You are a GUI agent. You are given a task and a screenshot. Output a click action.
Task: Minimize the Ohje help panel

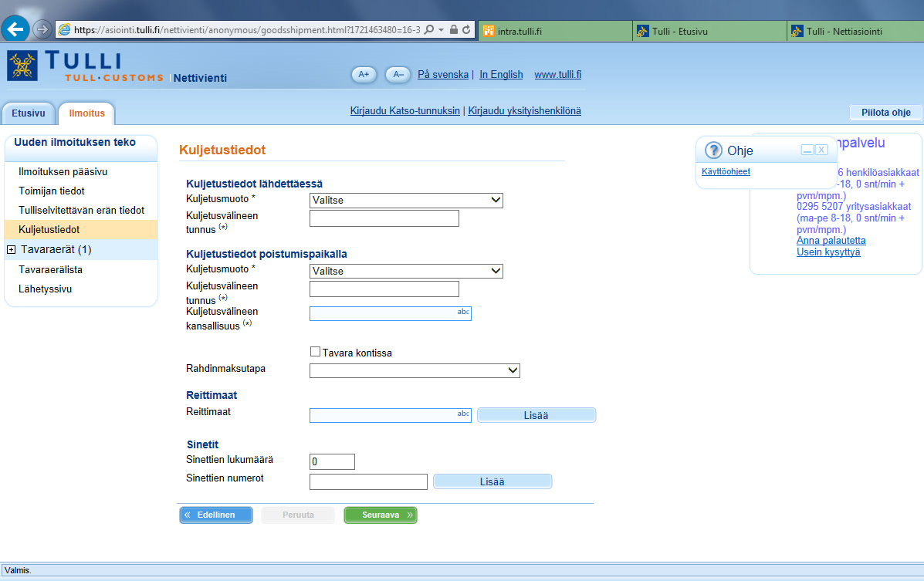[x=807, y=150]
